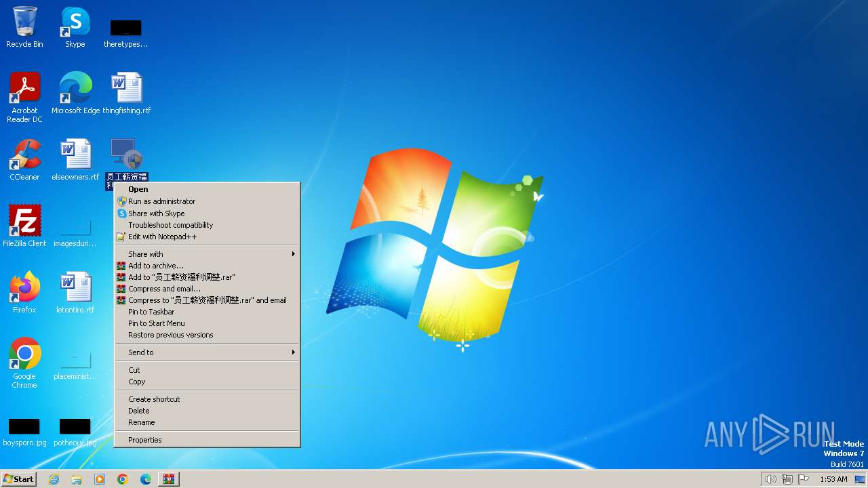Choose Pin to Start Menu
Image resolution: width=868 pixels, height=488 pixels.
207,323
